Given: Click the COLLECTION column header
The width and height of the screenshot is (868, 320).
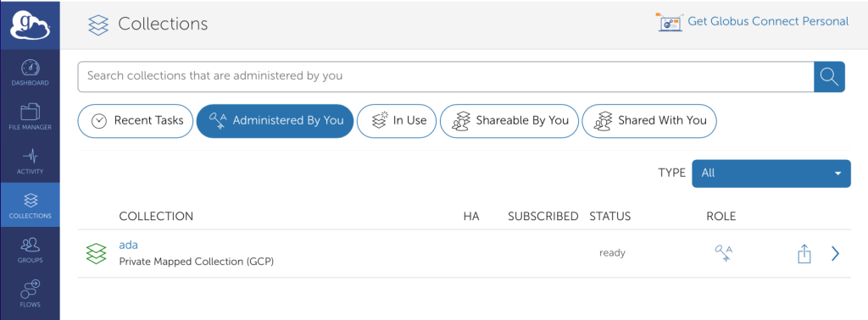Looking at the screenshot, I should [156, 216].
